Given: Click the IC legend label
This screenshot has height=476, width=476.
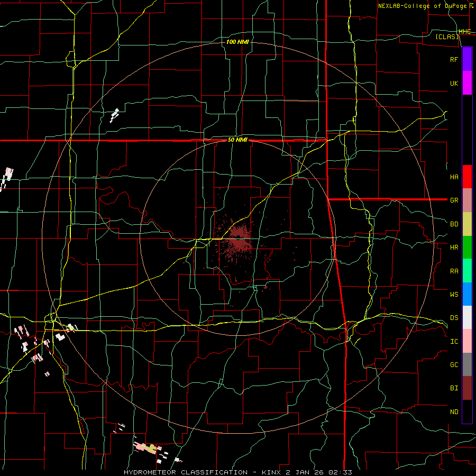Looking at the screenshot, I should pyautogui.click(x=454, y=342).
